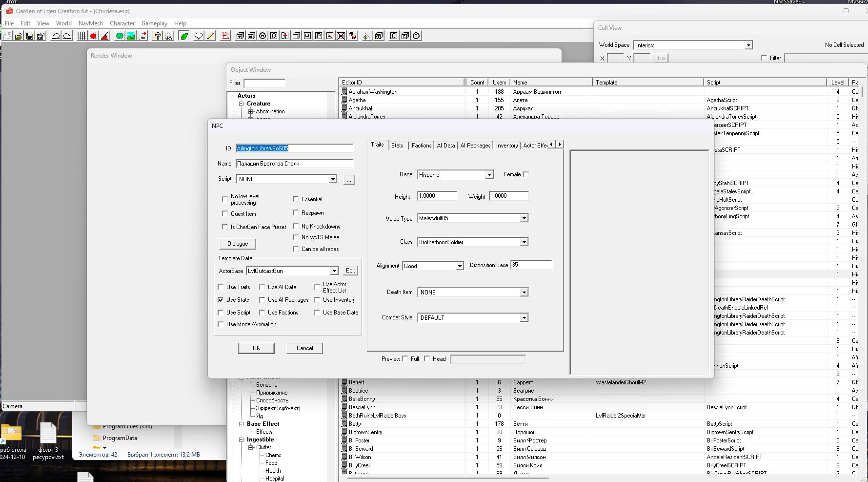Click the boxed O toolbar icon

pos(274,36)
